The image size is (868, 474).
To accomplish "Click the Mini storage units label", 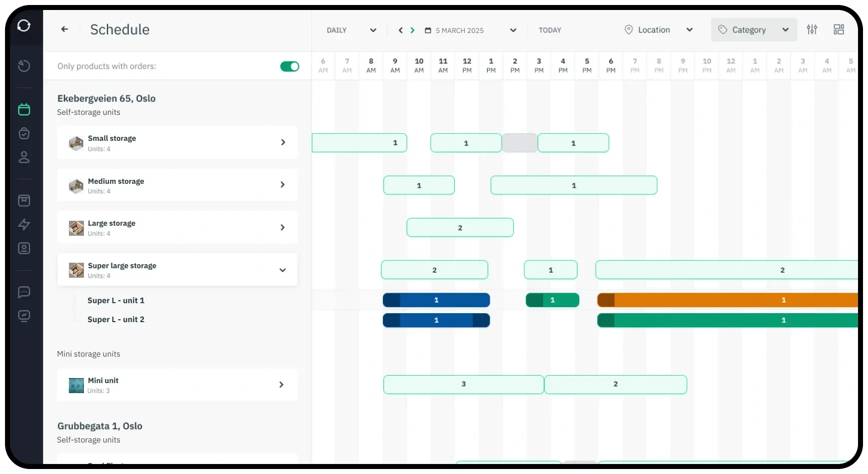I will [x=88, y=354].
